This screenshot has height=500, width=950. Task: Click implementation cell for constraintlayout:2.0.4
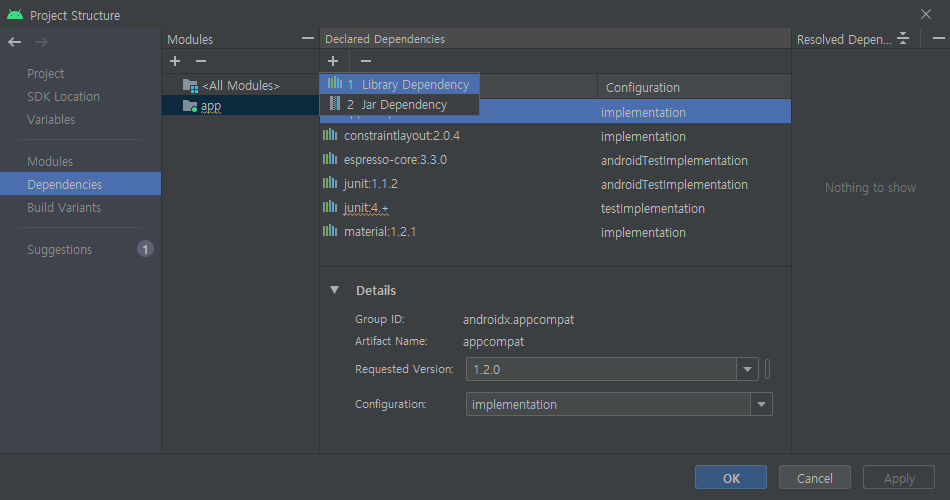tap(643, 136)
